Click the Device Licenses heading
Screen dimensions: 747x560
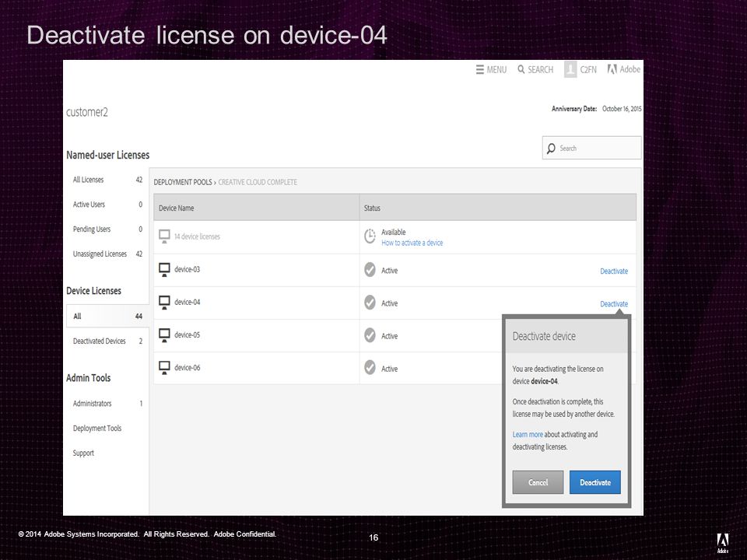(x=94, y=291)
